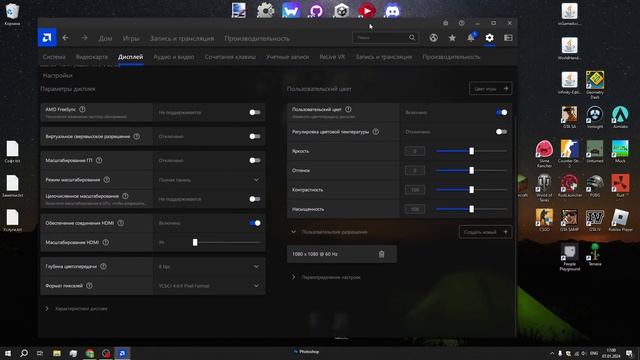Viewport: 640px width, 360px height.
Task: Toggle AMD FreeSync switch
Action: tap(255, 112)
